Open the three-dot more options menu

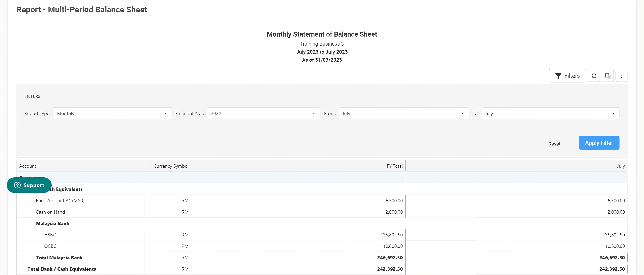621,76
